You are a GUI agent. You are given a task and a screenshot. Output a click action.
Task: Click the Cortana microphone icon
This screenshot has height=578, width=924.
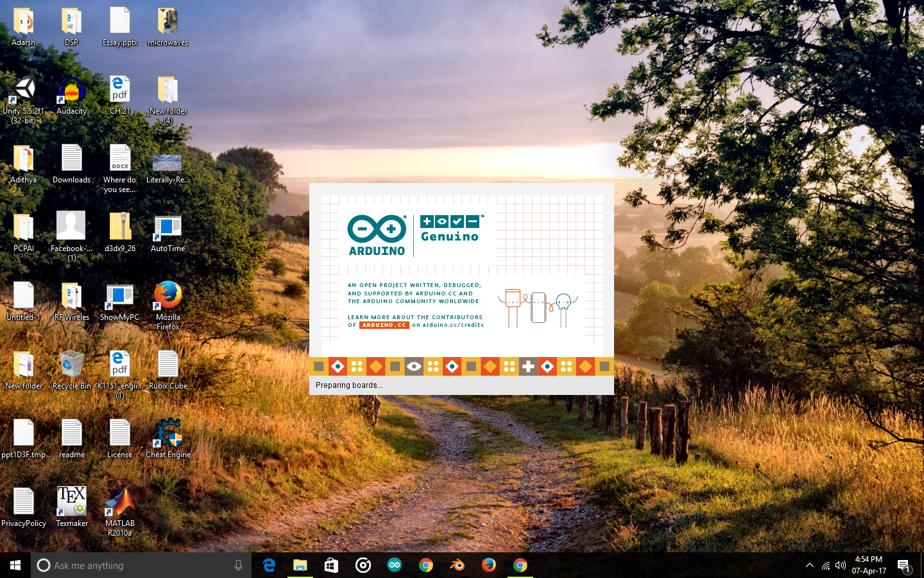[238, 565]
